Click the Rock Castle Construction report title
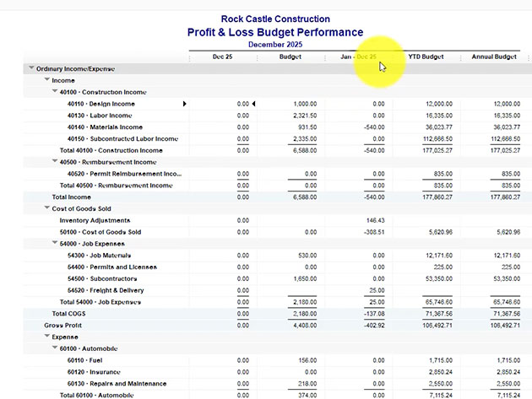The width and height of the screenshot is (532, 399). [275, 19]
